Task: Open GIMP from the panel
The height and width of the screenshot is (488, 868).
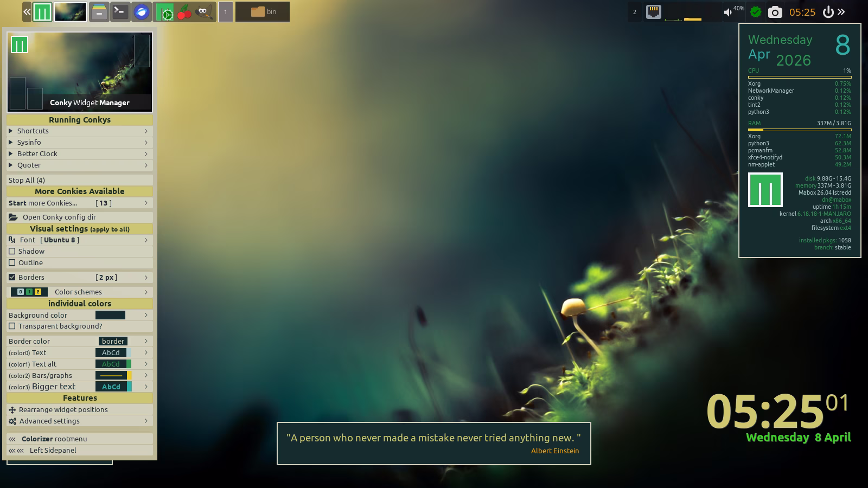Action: (203, 12)
